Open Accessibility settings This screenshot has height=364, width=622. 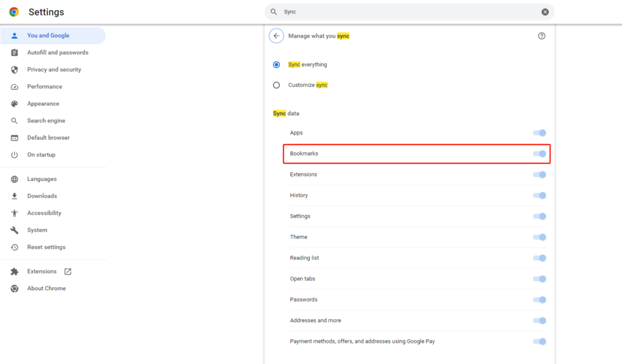point(53,213)
